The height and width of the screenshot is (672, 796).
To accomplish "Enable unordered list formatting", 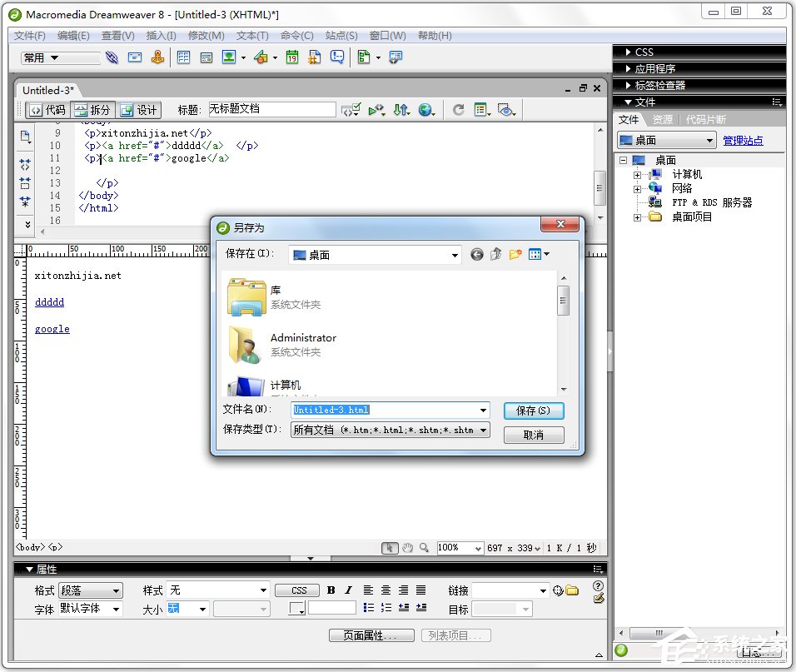I will pyautogui.click(x=369, y=608).
